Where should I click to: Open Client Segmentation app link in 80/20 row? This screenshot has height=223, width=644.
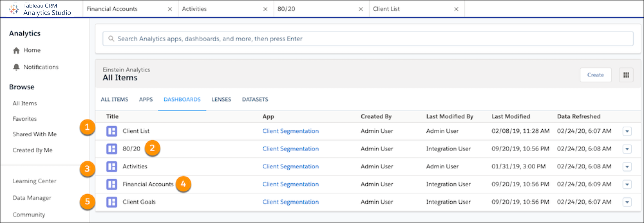(290, 149)
